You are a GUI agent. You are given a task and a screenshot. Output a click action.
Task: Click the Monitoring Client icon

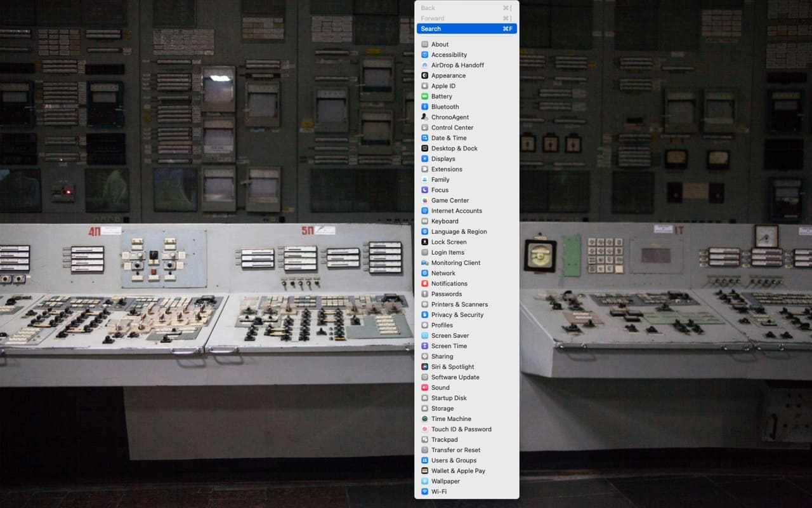(424, 262)
